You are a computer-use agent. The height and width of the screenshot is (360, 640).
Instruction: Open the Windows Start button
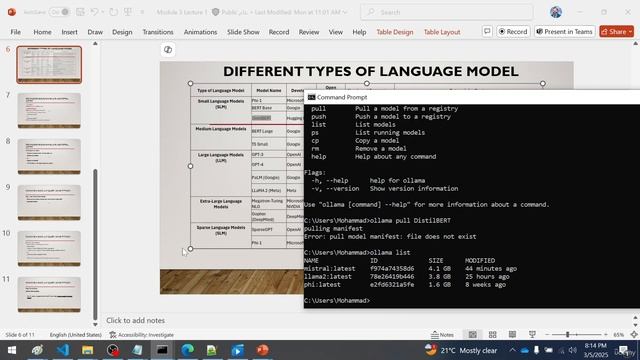point(12,350)
